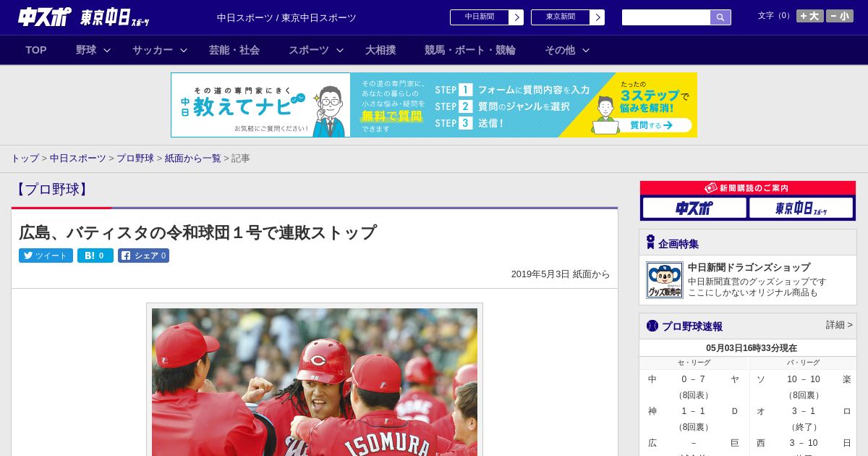868x456 pixels.
Task: Click 東京中日スポーツ subscription banner button
Action: (801, 208)
